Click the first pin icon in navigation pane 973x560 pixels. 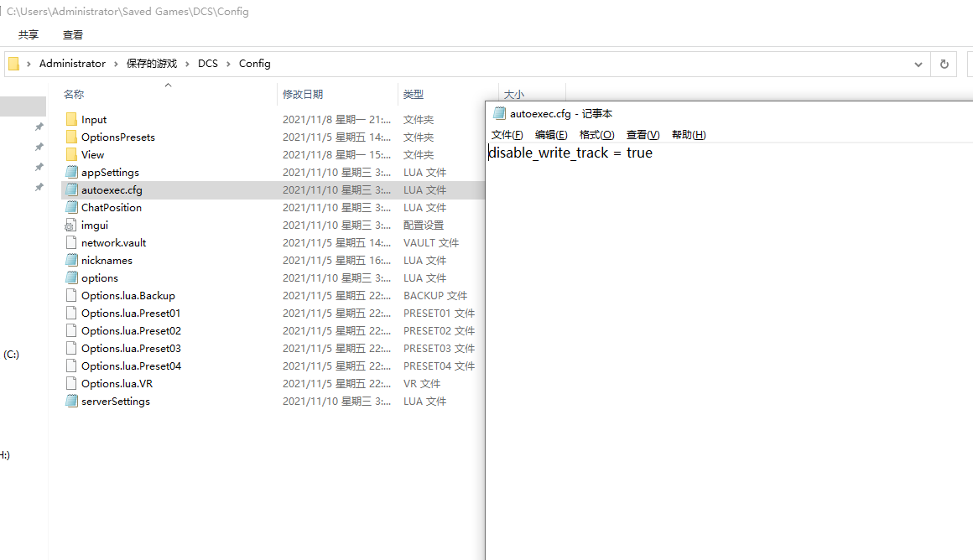pos(39,127)
